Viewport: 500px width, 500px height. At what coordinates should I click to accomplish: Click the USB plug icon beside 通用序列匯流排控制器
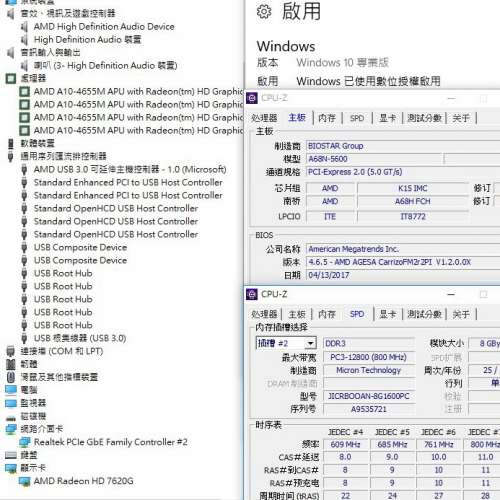click(11, 157)
